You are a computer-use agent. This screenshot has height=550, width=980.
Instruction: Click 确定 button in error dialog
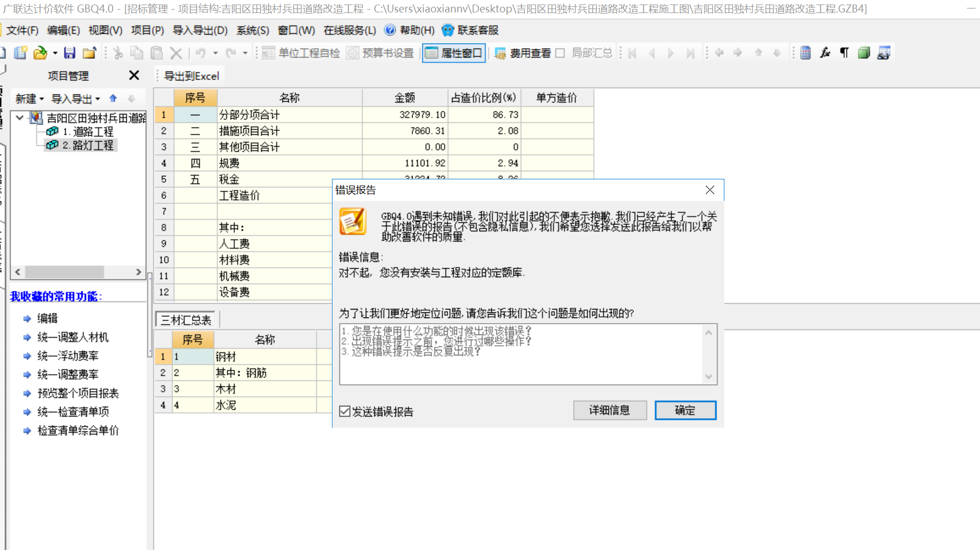click(685, 410)
